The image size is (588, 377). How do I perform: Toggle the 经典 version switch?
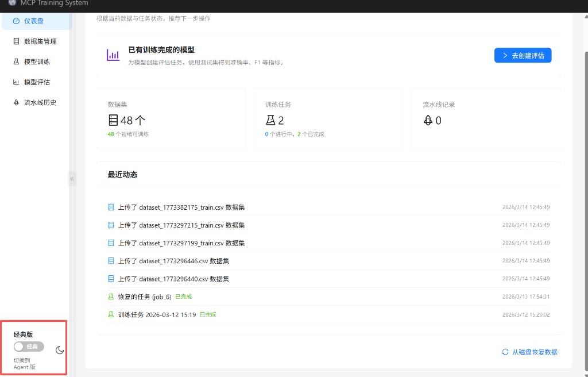[29, 347]
